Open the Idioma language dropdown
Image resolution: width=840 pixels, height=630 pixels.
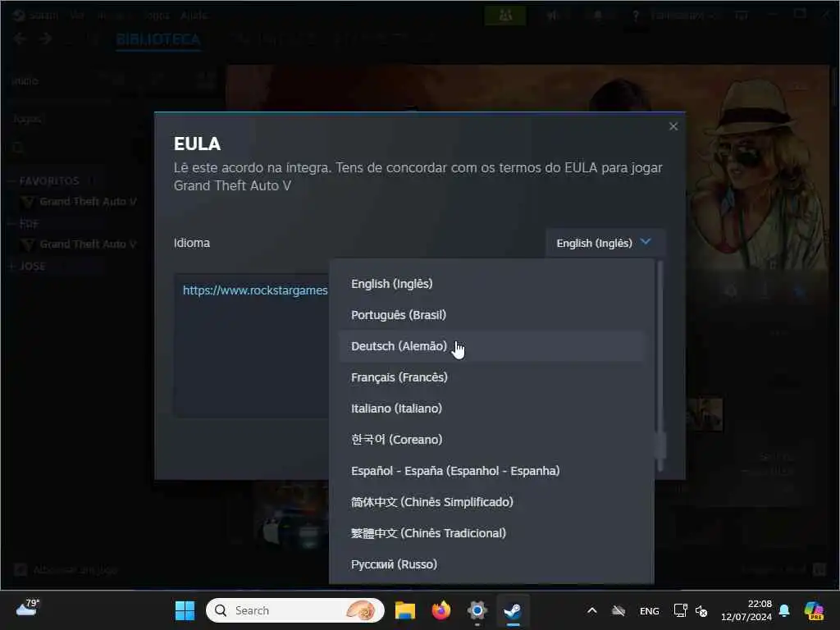tap(605, 243)
